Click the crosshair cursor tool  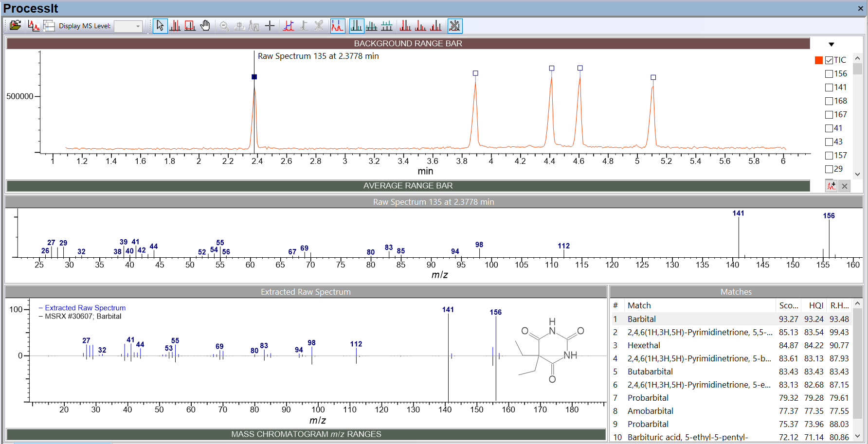tap(270, 26)
